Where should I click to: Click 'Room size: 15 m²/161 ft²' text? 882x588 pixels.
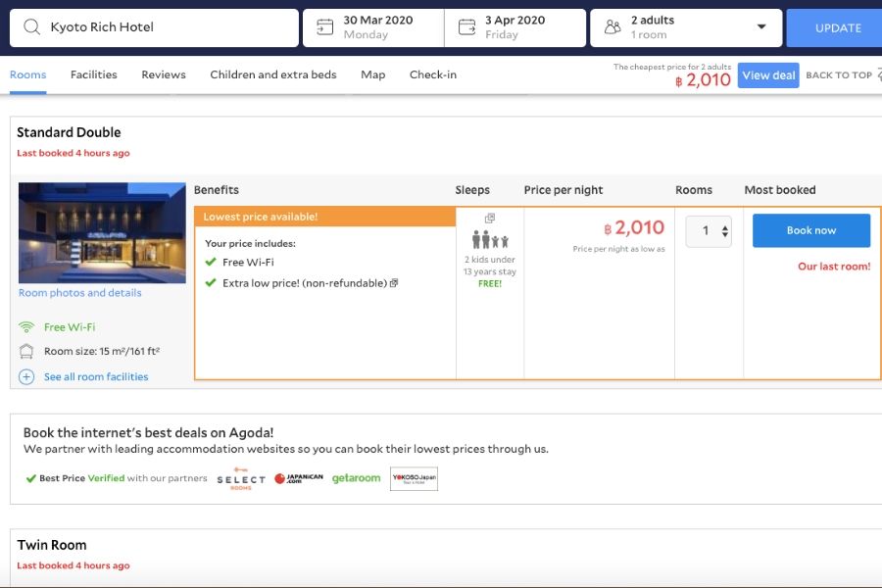102,351
